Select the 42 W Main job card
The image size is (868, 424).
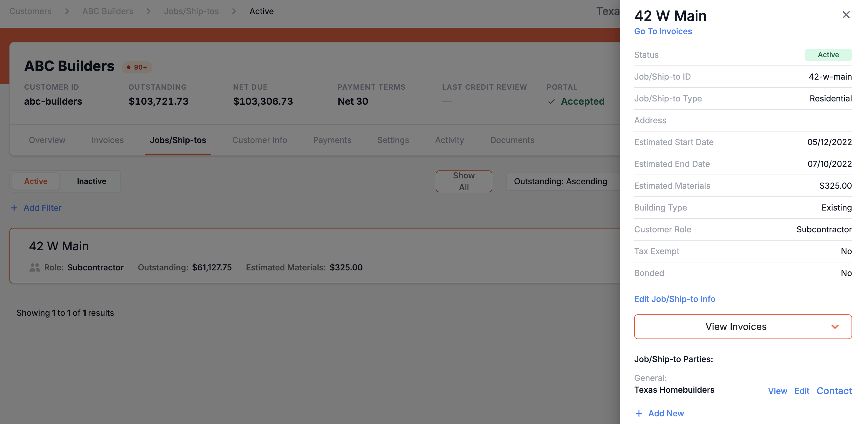click(x=315, y=256)
